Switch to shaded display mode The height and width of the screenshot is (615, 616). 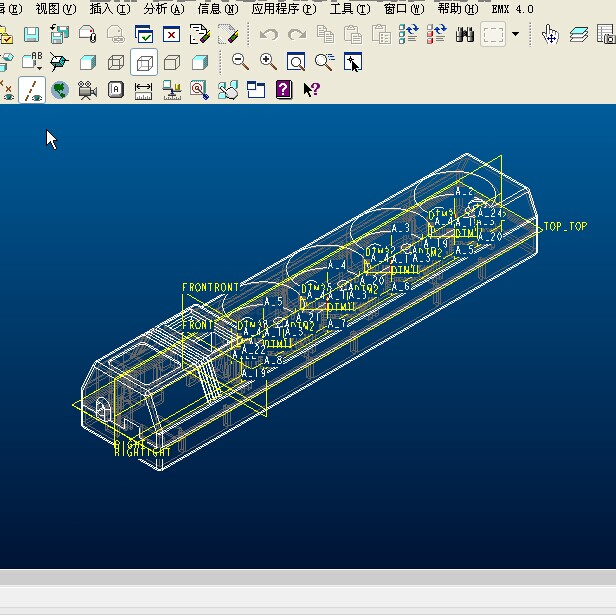point(199,62)
